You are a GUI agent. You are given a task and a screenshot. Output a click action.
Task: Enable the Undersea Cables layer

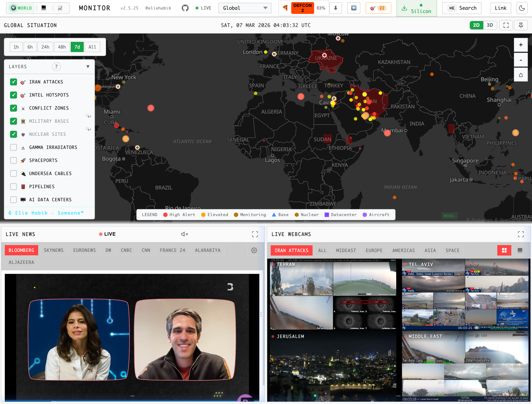[14, 173]
